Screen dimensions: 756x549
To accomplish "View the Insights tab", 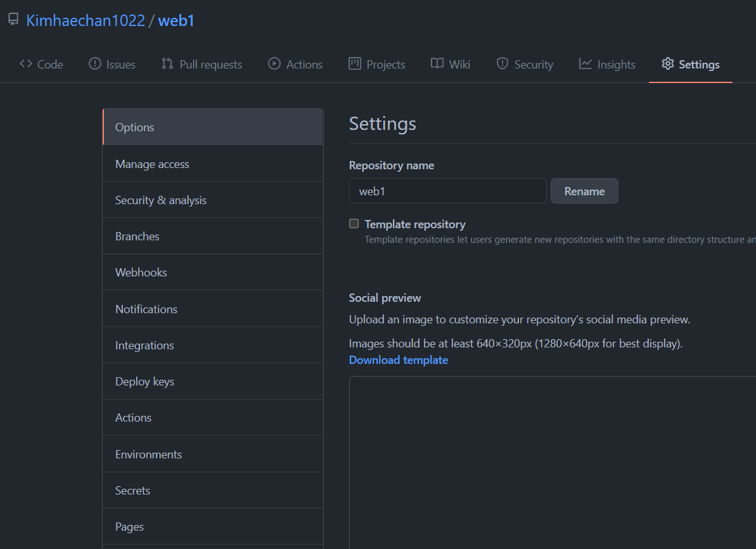I will pos(608,64).
